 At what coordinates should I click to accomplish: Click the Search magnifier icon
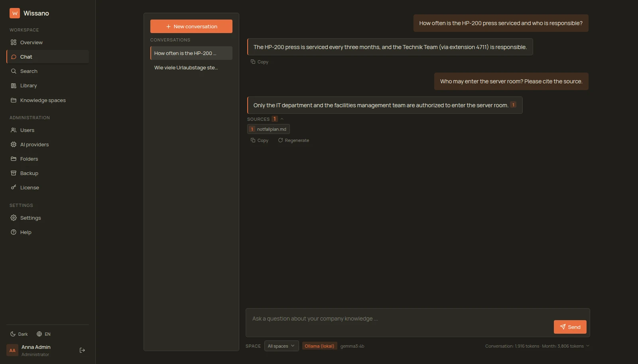tap(14, 71)
